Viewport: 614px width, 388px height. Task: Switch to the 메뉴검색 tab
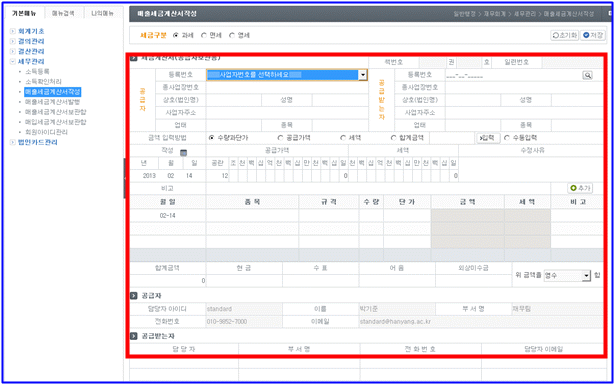(x=63, y=13)
